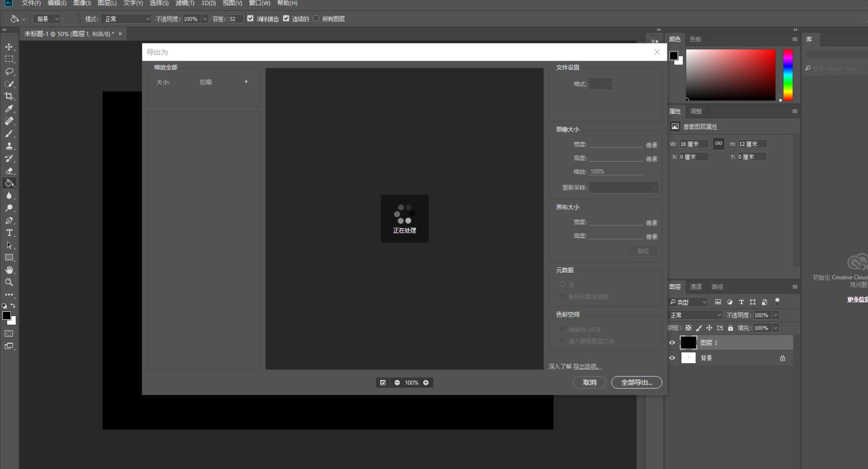Click the link width-height chain icon
Image resolution: width=868 pixels, height=469 pixels.
coord(718,144)
